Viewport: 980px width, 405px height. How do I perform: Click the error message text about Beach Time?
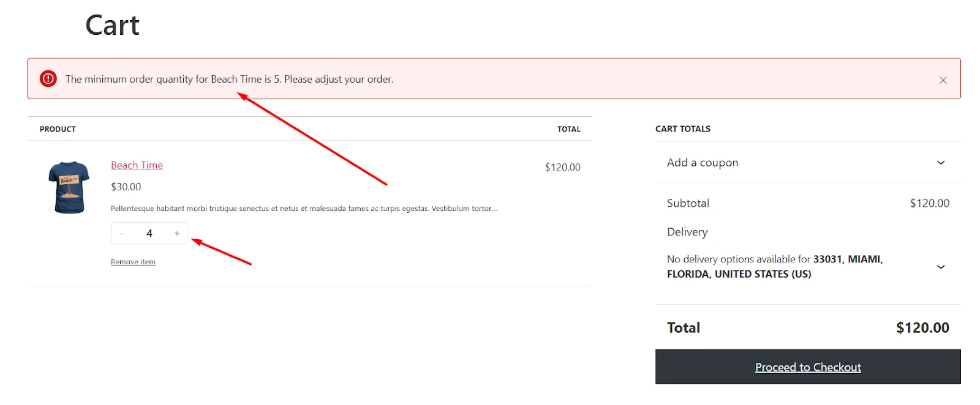click(x=230, y=79)
